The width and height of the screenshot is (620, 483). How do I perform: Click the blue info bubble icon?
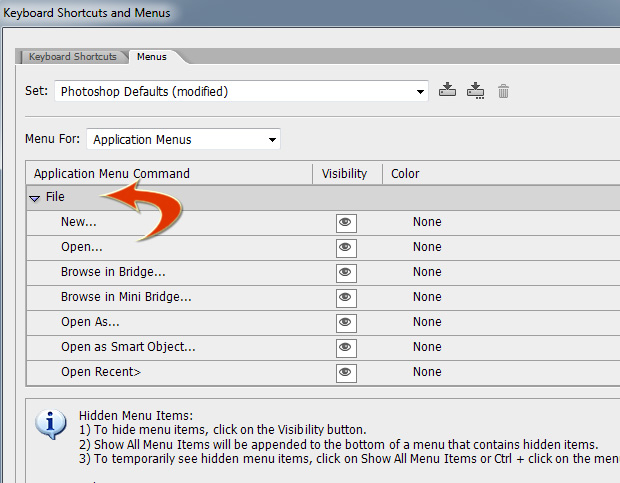coord(51,424)
